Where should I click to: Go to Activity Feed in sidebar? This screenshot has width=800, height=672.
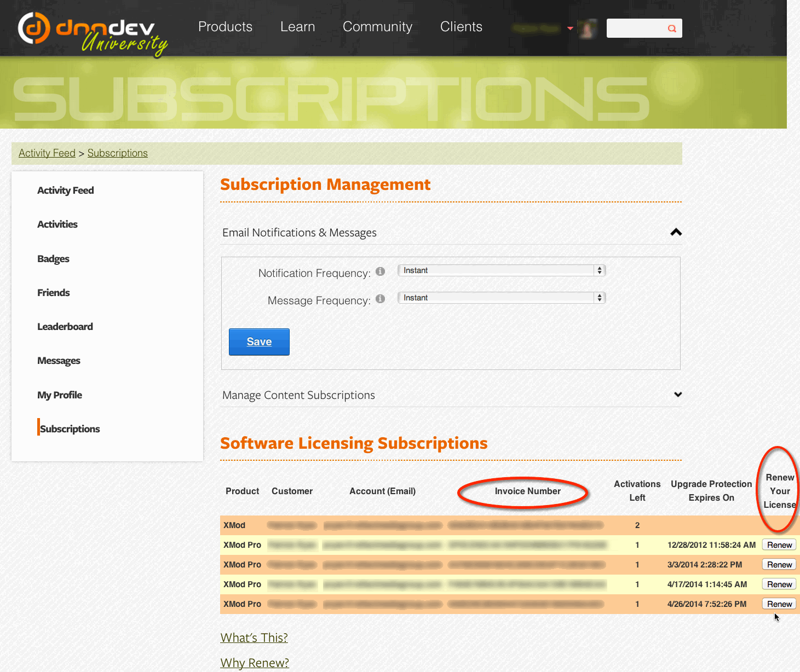(x=66, y=190)
